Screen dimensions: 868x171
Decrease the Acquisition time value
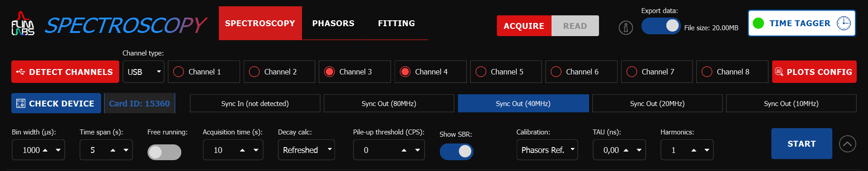coord(256,150)
